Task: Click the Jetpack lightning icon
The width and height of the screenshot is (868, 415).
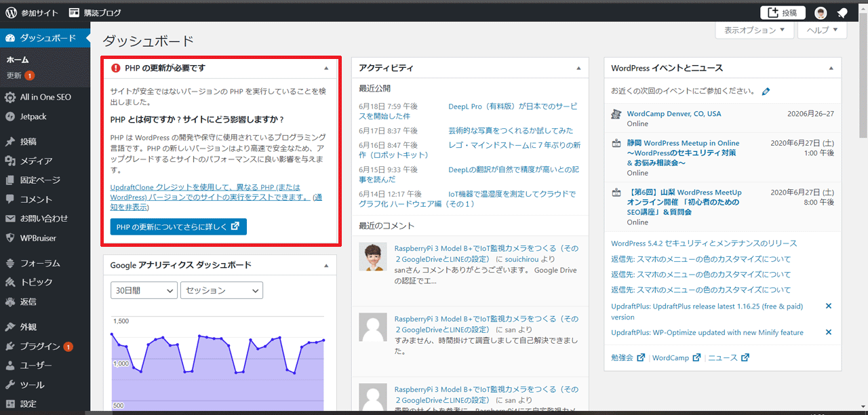Action: 10,117
